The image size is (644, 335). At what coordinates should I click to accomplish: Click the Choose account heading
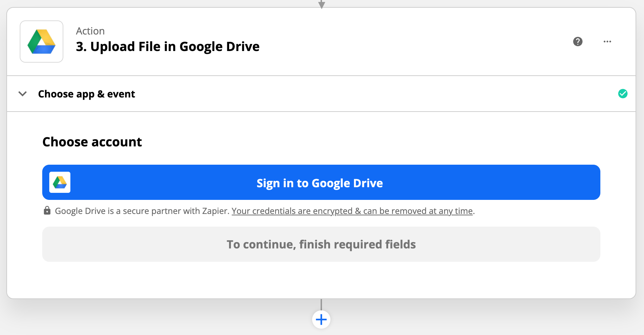tap(92, 141)
